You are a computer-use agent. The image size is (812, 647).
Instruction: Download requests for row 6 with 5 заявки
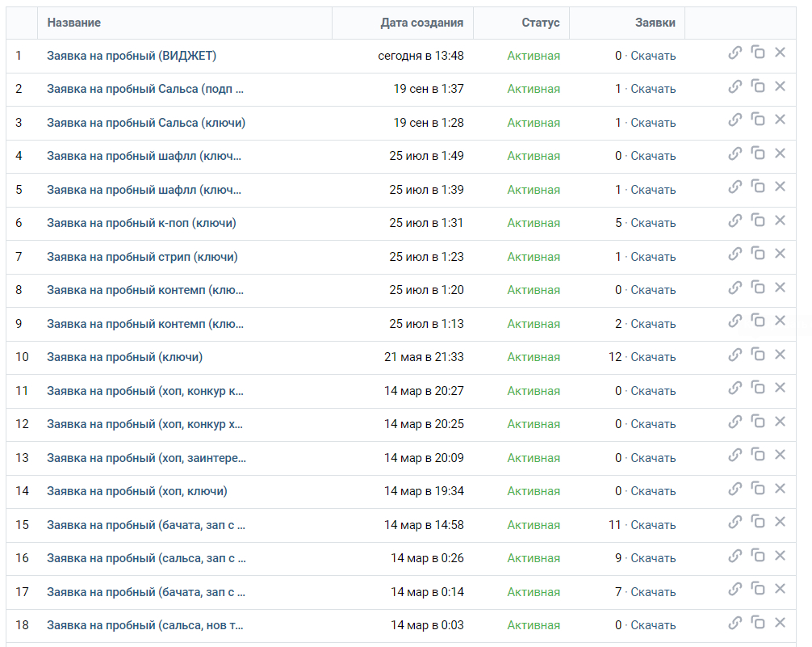653,223
